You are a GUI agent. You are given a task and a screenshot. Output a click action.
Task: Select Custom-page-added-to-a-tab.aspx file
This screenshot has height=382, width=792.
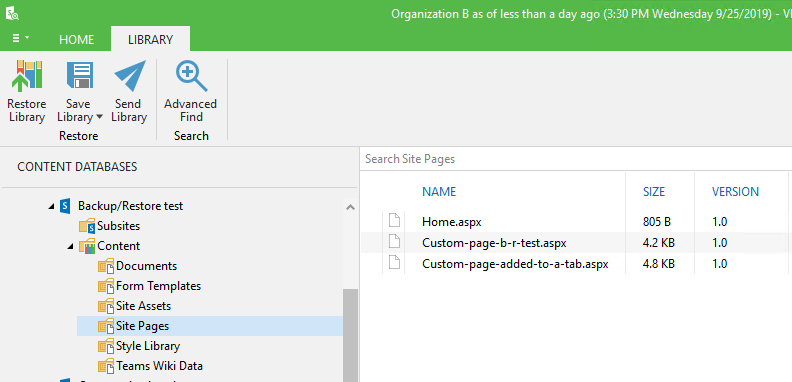point(515,264)
